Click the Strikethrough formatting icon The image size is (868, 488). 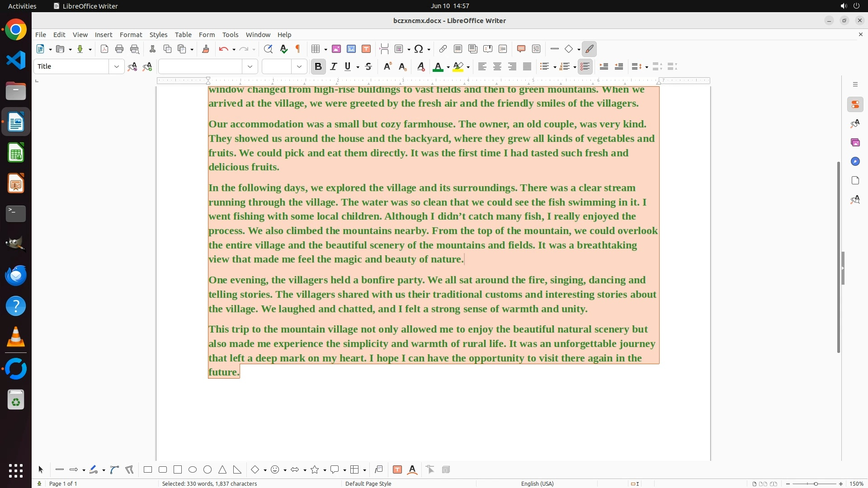(x=368, y=67)
